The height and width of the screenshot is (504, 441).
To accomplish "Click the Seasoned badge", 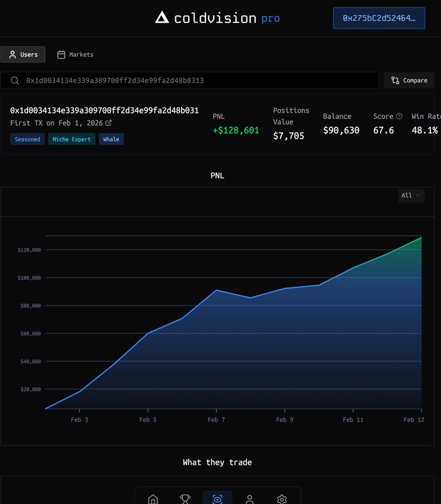I will point(27,139).
